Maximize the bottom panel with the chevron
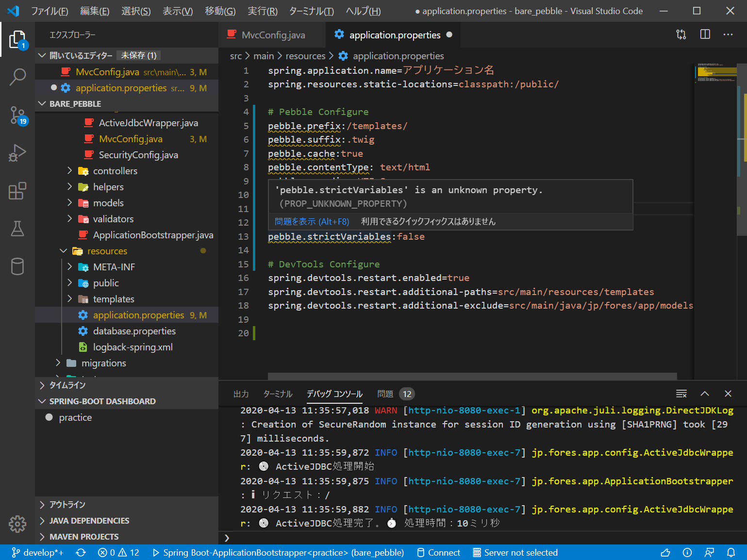The width and height of the screenshot is (747, 560). coord(705,394)
